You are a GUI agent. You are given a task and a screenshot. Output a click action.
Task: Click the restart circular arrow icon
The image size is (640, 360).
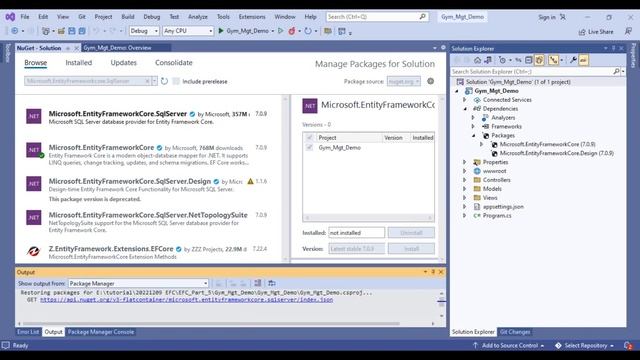point(308,31)
